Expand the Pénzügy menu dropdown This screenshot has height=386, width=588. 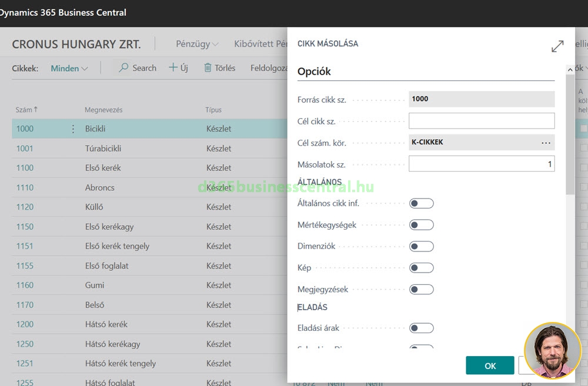[x=197, y=44]
